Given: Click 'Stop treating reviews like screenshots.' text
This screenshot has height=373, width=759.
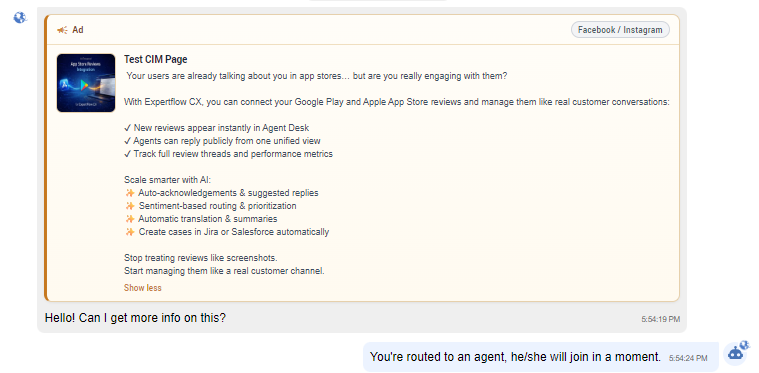Looking at the screenshot, I should pos(200,258).
